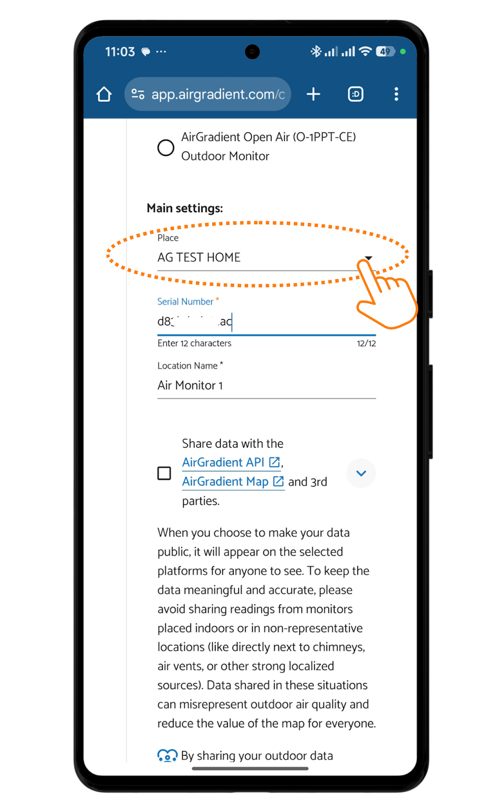Tap the Bluetooth status icon
Viewport: 504px width, 812px height.
point(316,51)
